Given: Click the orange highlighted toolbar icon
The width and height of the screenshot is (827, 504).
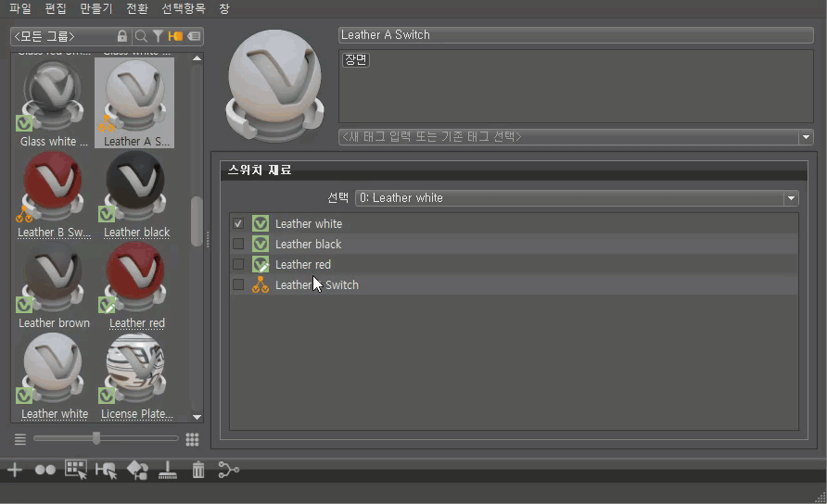Looking at the screenshot, I should click(x=175, y=36).
